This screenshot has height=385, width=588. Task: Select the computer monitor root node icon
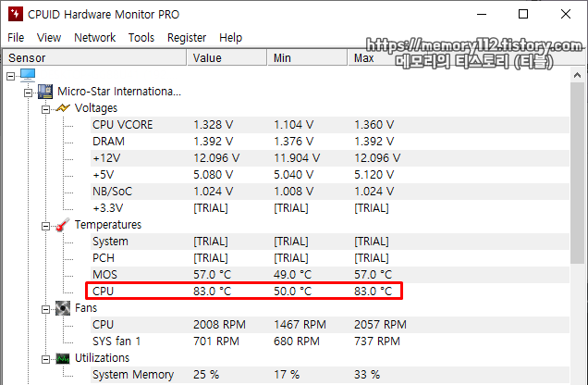pyautogui.click(x=28, y=75)
